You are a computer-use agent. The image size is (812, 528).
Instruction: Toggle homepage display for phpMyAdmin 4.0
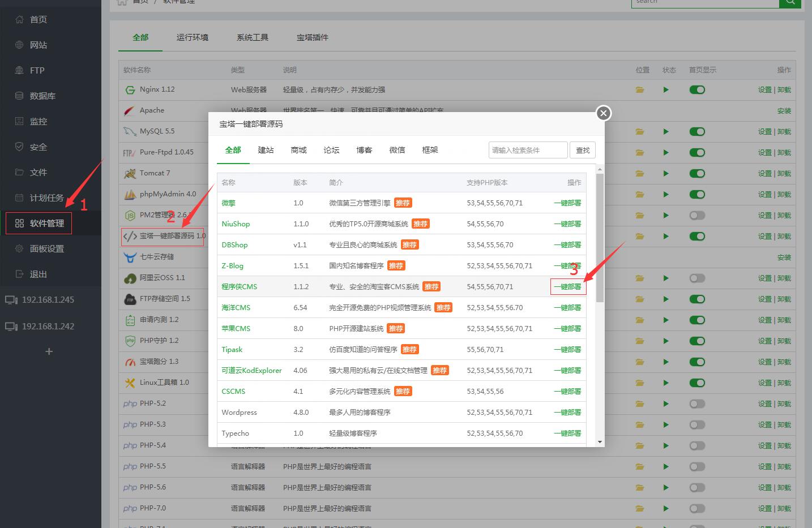coord(697,194)
